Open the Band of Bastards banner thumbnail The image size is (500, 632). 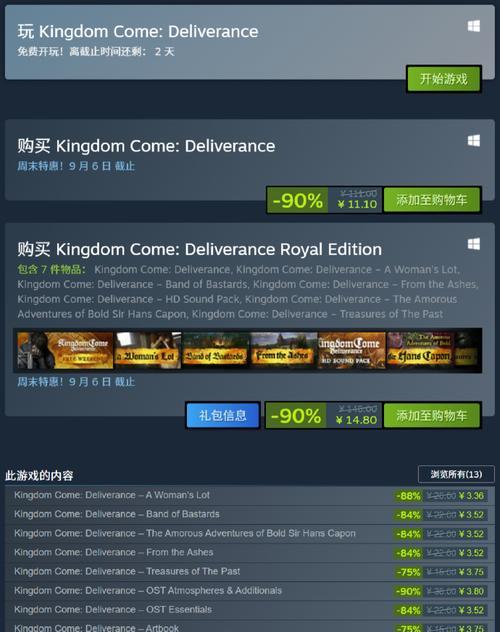coord(215,350)
